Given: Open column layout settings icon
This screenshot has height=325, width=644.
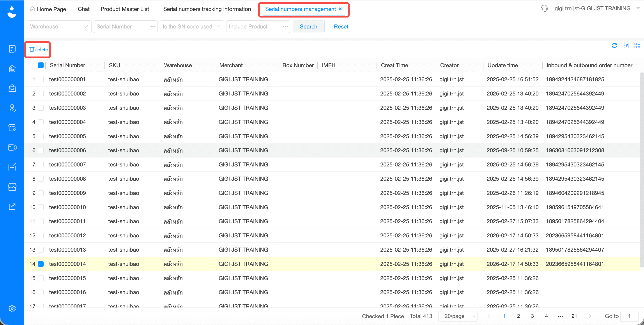Looking at the screenshot, I should 637,46.
